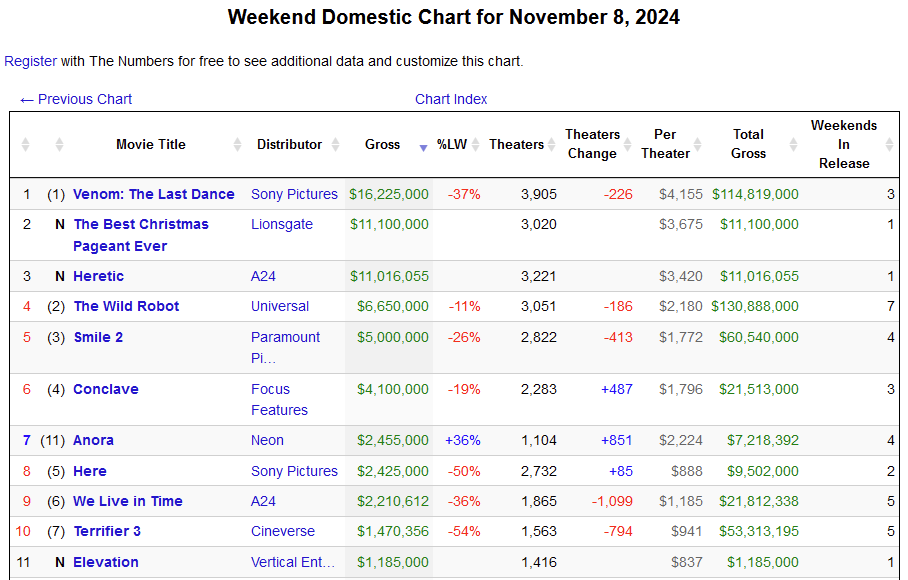The image size is (908, 580).
Task: Click the Neon distributor link
Action: [x=267, y=440]
